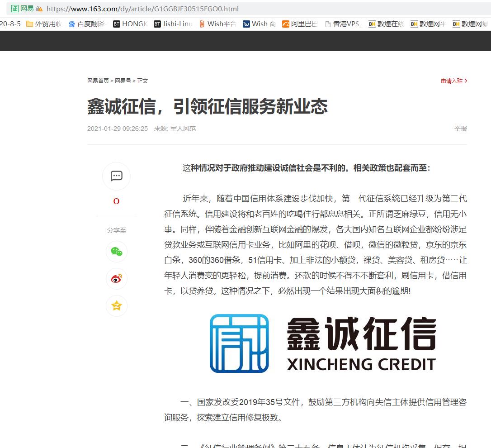Viewport: 491px width, 448px height.
Task: Go to 网易首页 breadcrumb
Action: pos(98,81)
